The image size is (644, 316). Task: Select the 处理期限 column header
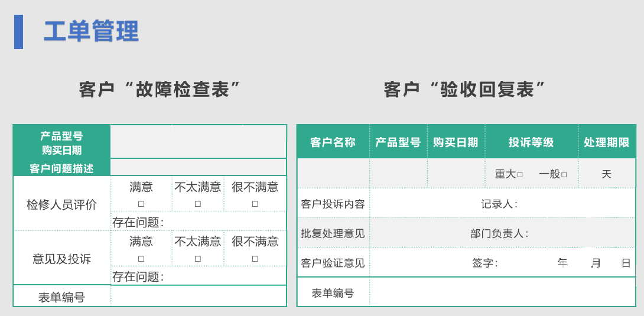(x=607, y=142)
